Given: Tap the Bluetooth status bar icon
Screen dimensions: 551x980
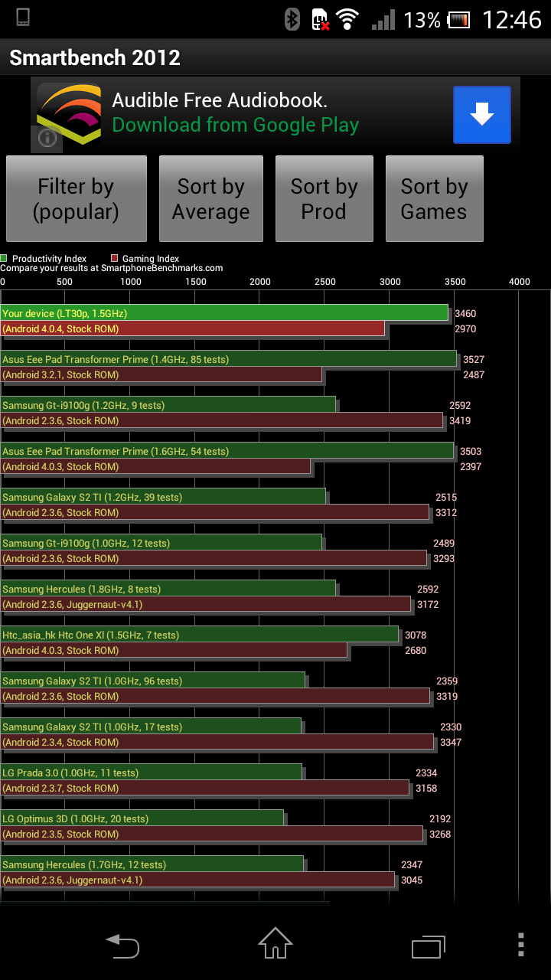Looking at the screenshot, I should tap(292, 19).
